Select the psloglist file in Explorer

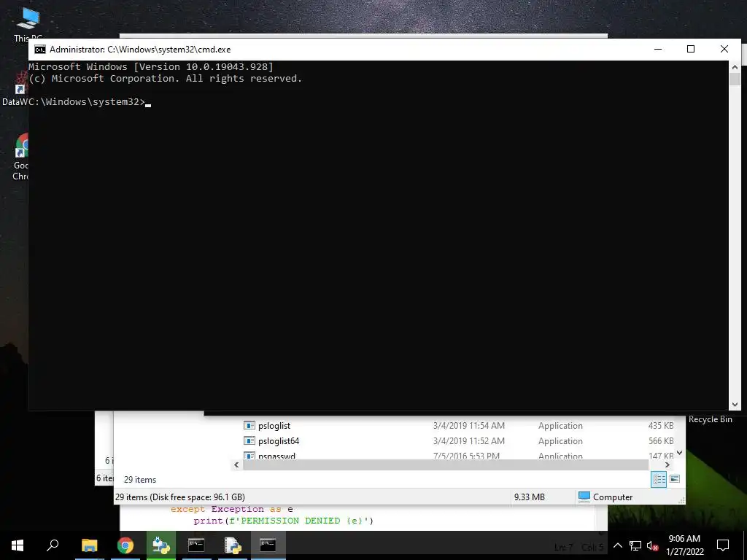pyautogui.click(x=274, y=426)
